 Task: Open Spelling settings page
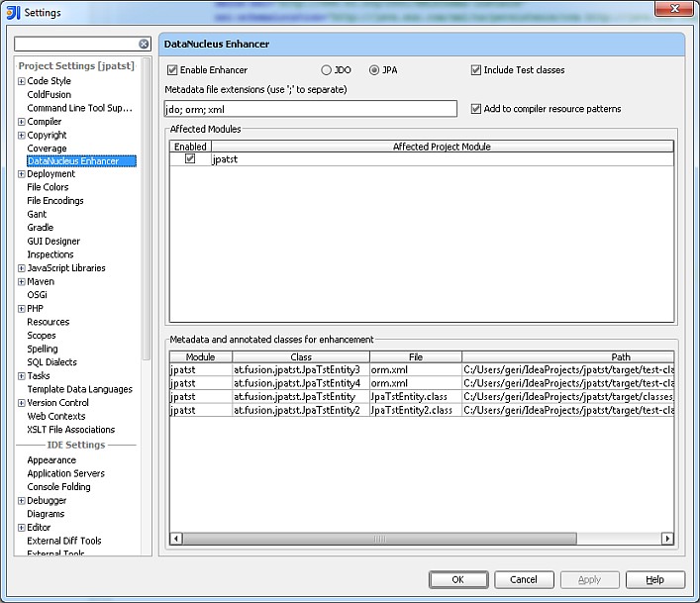tap(43, 349)
